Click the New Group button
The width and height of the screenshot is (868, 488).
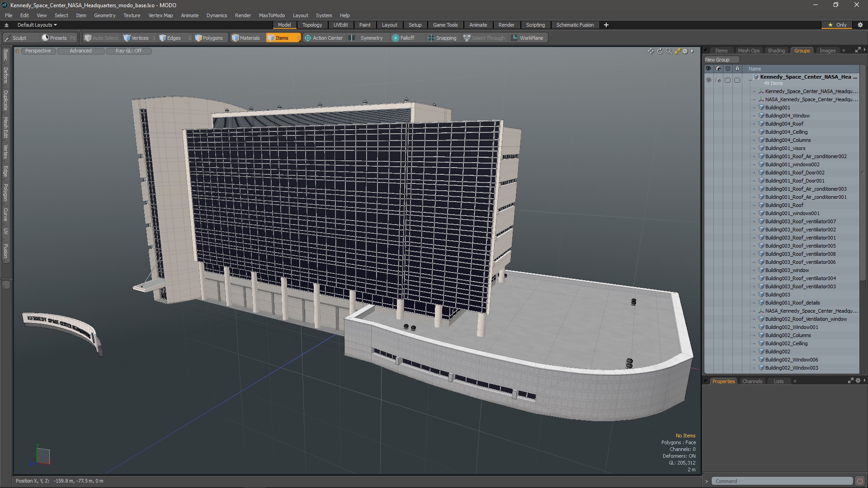click(721, 60)
